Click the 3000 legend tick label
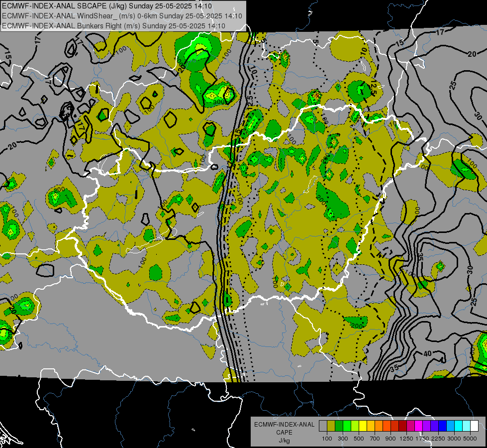Viewport: 487px width, 448px height. 454,439
